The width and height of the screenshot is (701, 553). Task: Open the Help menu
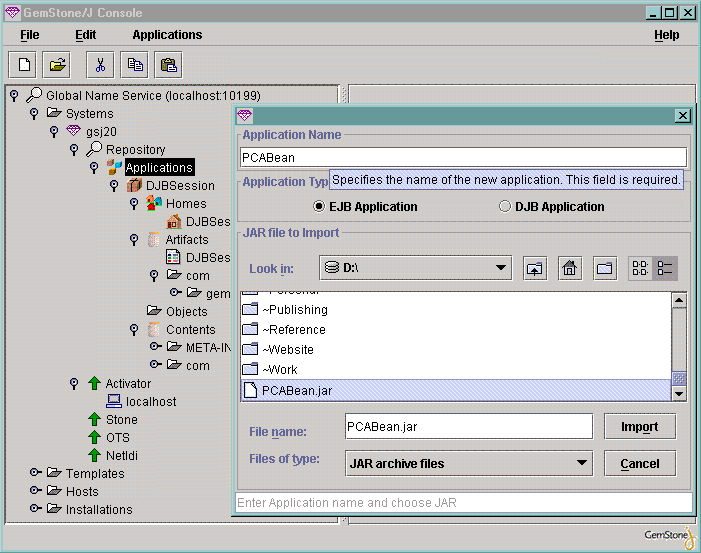pyautogui.click(x=667, y=35)
